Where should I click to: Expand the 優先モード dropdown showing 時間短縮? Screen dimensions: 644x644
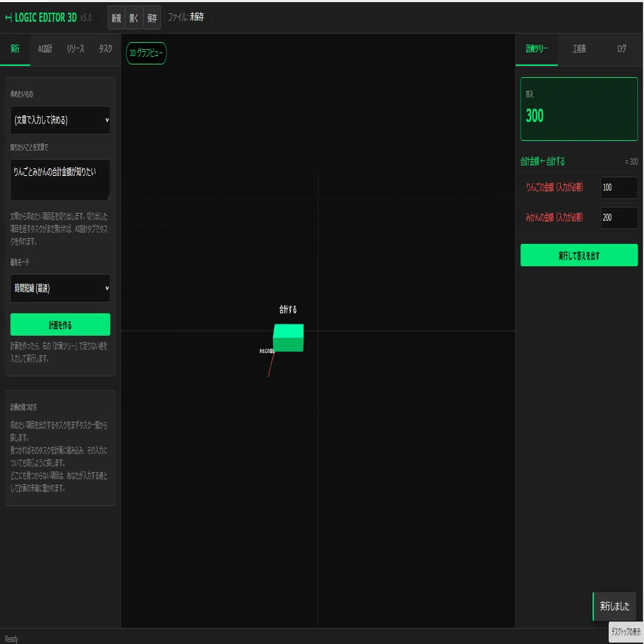[60, 288]
